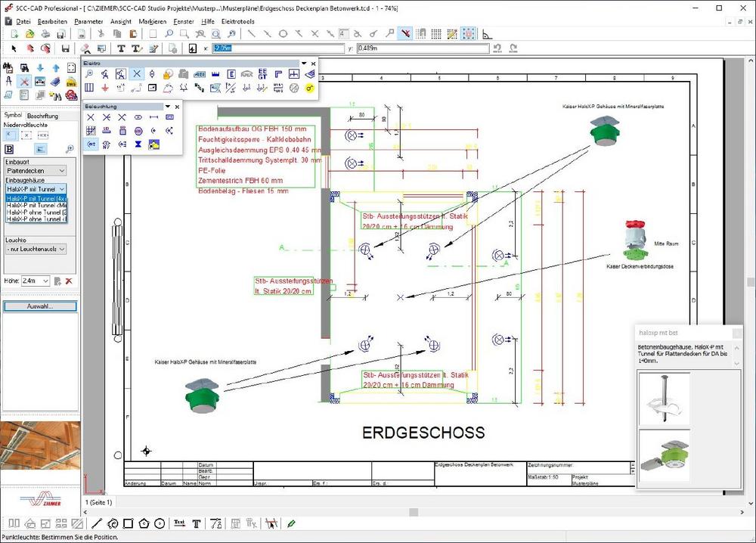Switch to the Symbol tab
The height and width of the screenshot is (543, 756).
[x=13, y=115]
